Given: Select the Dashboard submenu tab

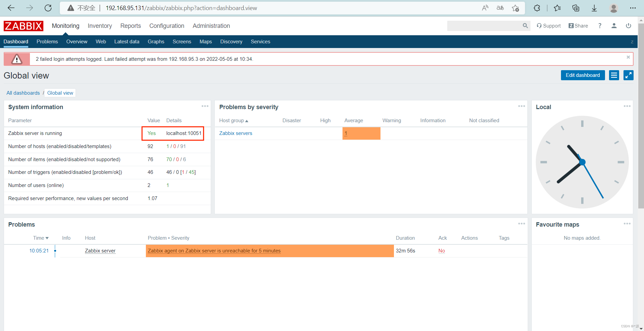Looking at the screenshot, I should [16, 42].
